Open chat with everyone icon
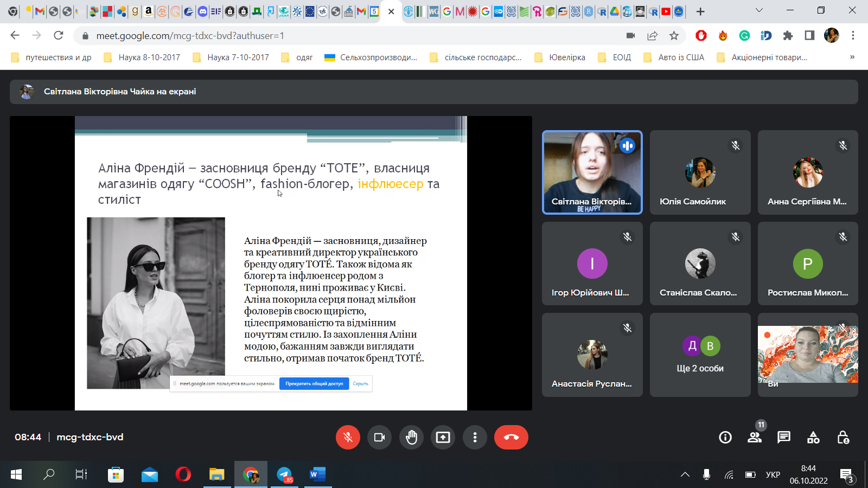 tap(784, 437)
